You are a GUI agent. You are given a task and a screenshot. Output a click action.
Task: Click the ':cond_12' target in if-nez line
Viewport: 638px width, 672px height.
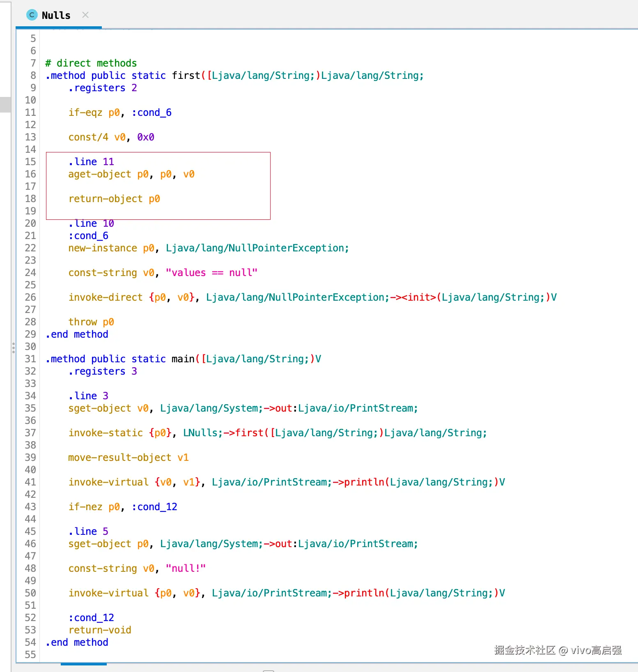[154, 507]
